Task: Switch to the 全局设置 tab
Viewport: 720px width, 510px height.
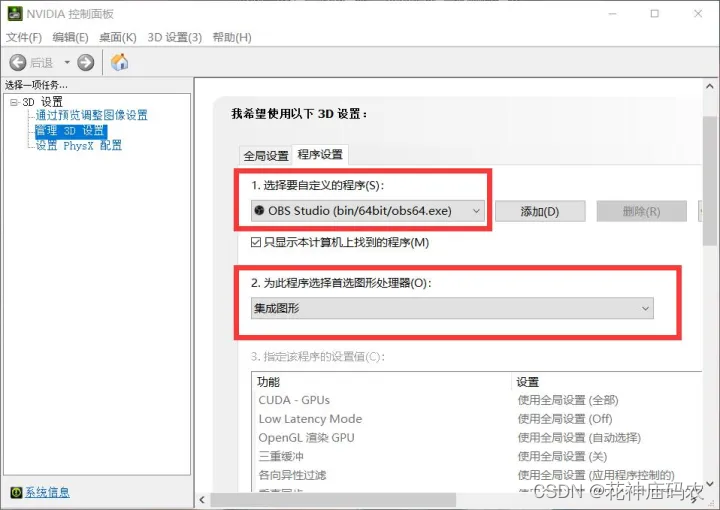Action: tap(266, 156)
